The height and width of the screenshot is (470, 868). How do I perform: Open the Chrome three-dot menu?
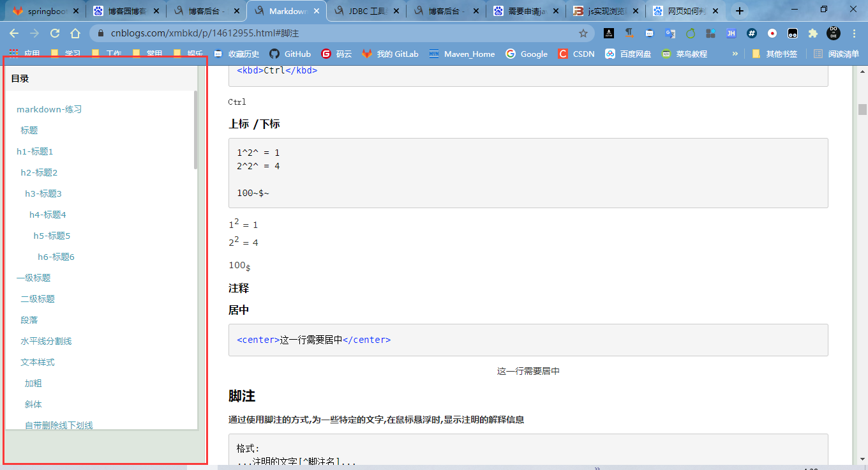pyautogui.click(x=855, y=33)
